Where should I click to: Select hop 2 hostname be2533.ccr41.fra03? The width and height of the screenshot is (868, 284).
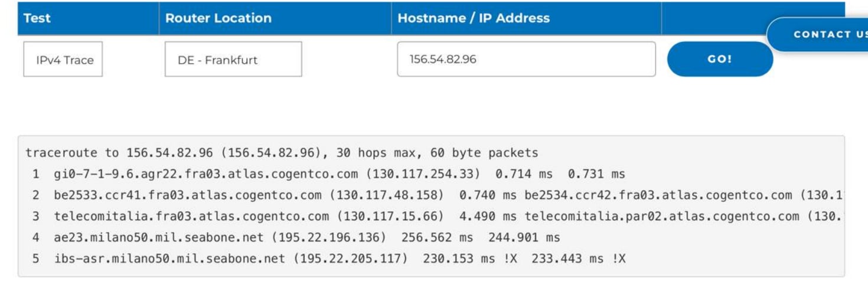[x=188, y=195]
